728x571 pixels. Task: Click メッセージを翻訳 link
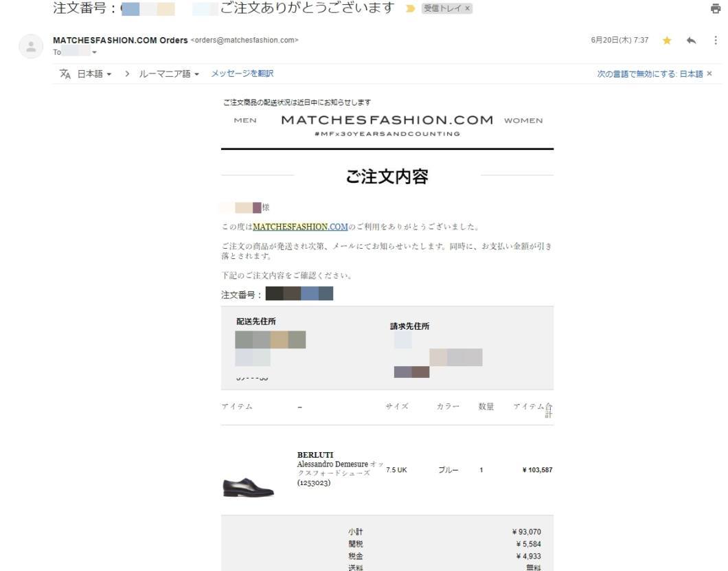click(242, 74)
